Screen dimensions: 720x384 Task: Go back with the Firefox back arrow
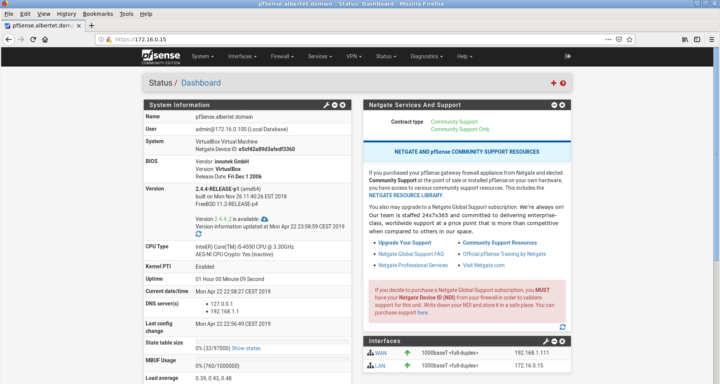(x=8, y=40)
